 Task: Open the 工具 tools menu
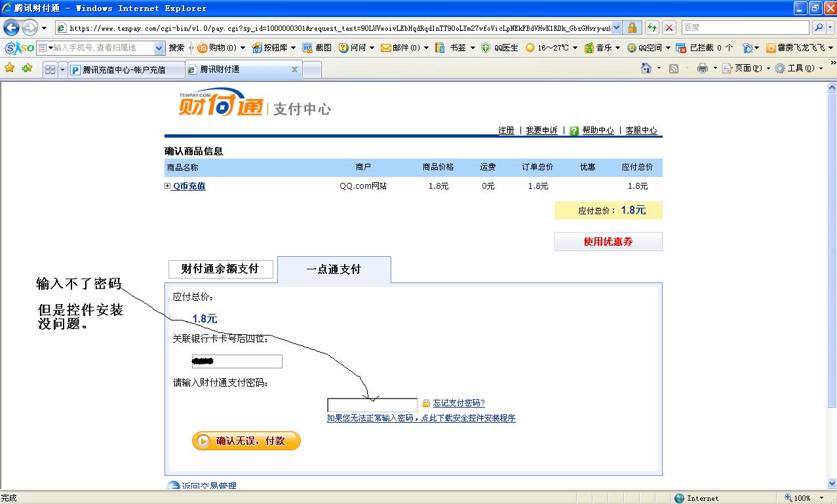799,68
